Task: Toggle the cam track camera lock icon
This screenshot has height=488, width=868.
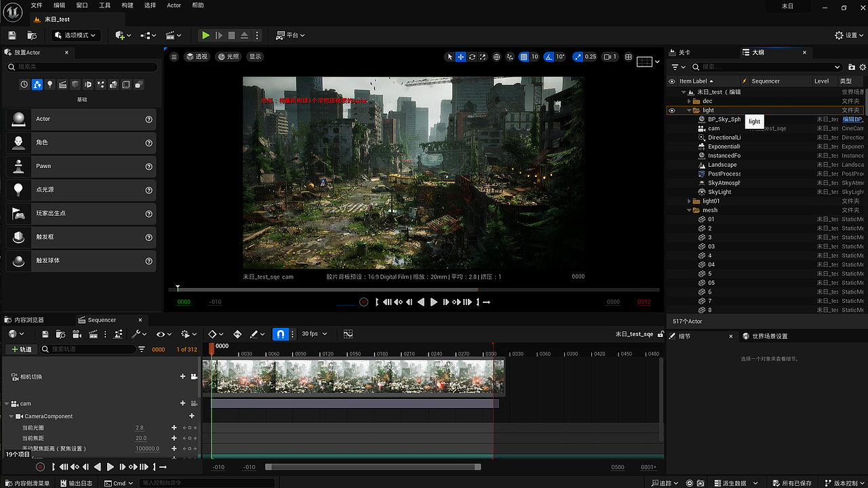Action: point(193,403)
